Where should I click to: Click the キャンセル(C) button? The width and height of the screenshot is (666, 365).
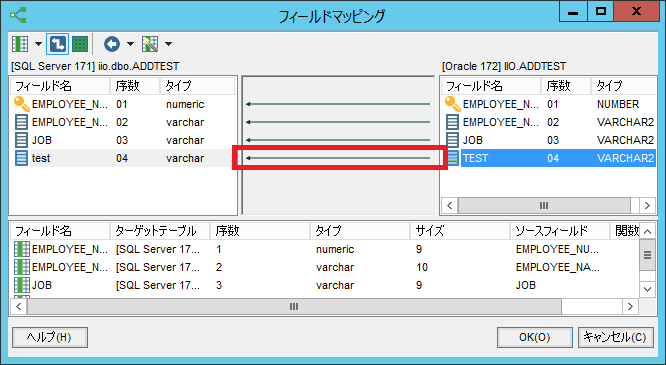pyautogui.click(x=616, y=337)
